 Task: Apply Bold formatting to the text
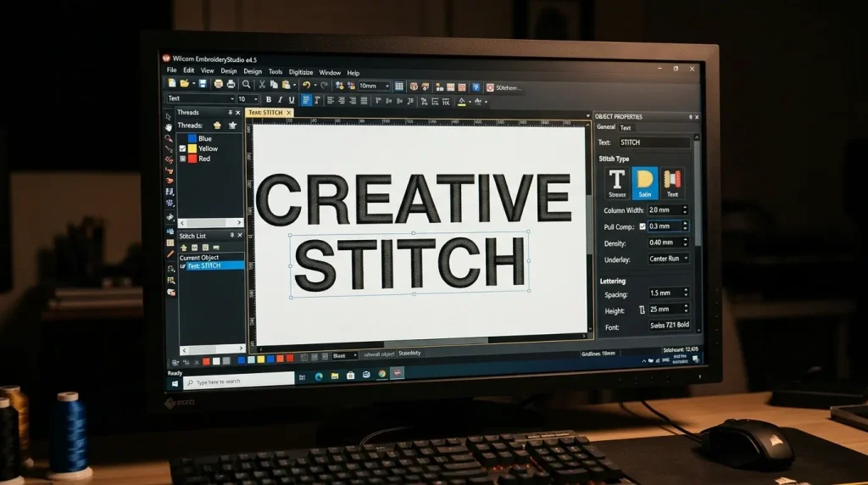click(x=269, y=100)
